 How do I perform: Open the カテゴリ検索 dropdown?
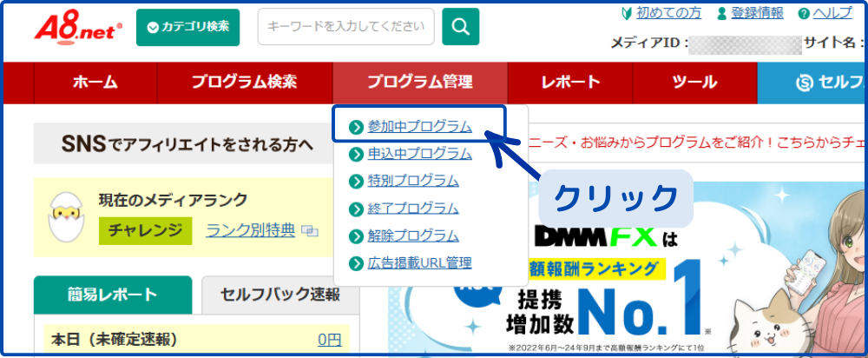pyautogui.click(x=187, y=27)
